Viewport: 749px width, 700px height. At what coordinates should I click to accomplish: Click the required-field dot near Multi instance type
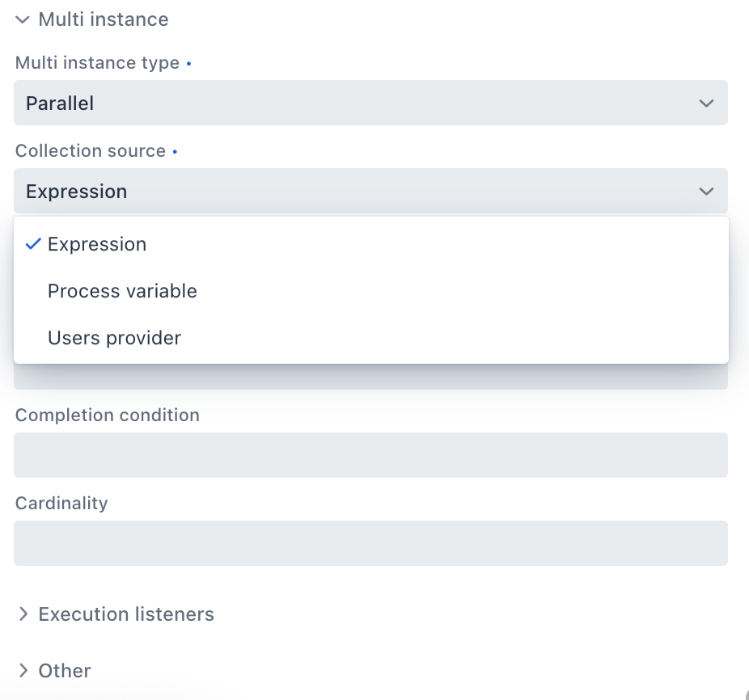(x=188, y=62)
